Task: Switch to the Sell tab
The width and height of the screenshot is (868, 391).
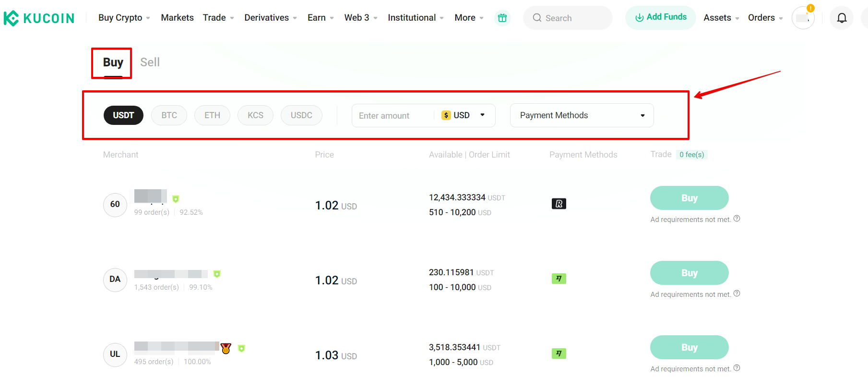Action: point(150,62)
